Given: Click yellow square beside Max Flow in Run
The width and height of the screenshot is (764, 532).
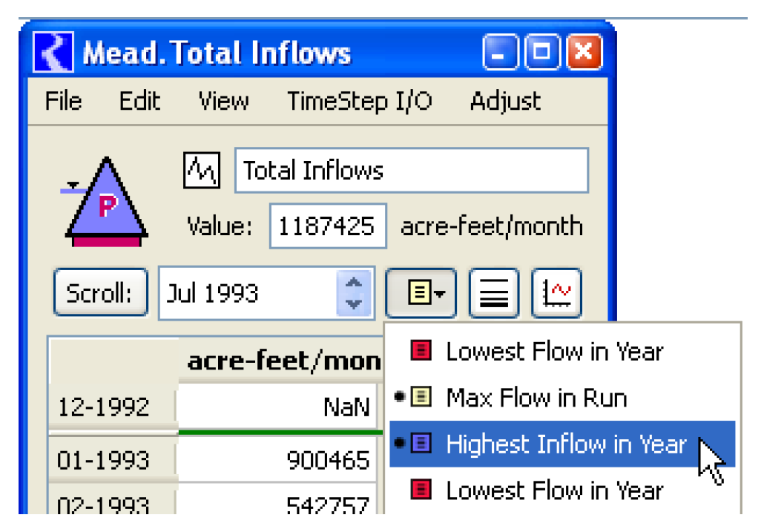Looking at the screenshot, I should 421,398.
